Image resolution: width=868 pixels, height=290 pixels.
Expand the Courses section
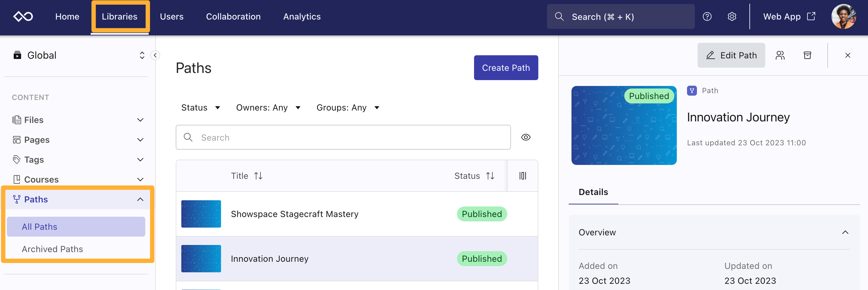[x=141, y=179]
